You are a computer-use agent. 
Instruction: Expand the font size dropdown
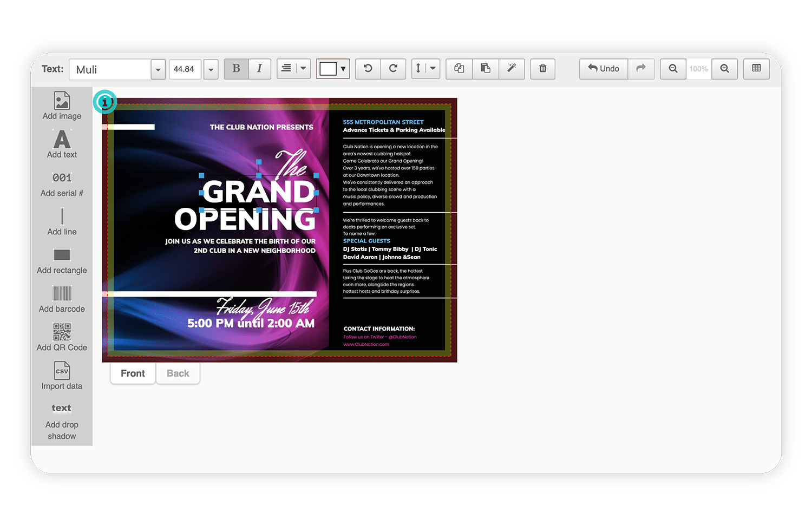point(211,69)
